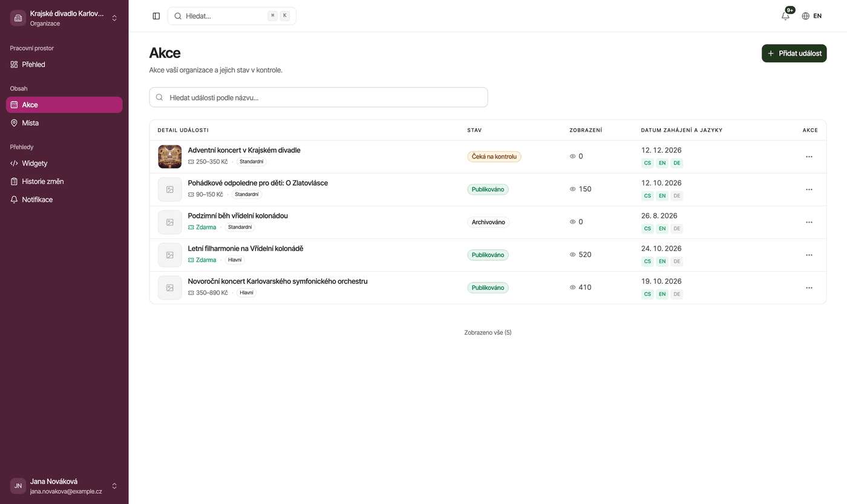Open row actions for Letní filharmonie
Viewport: 847px width, 504px height.
809,255
